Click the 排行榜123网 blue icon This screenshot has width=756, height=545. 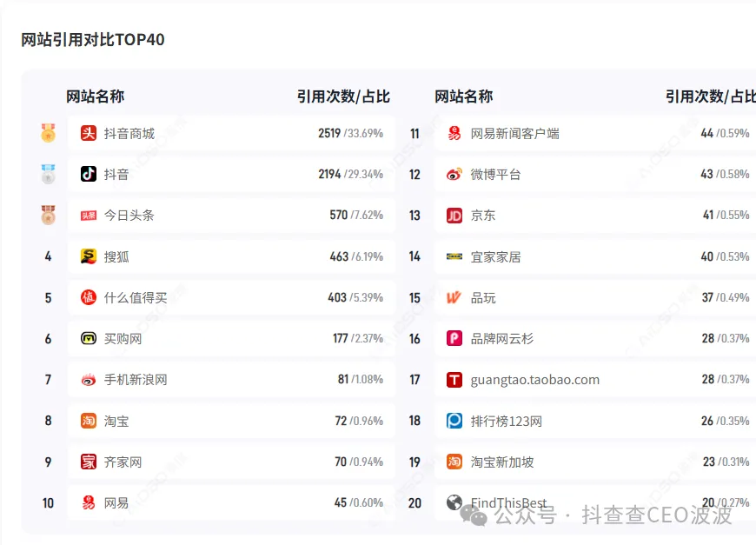click(454, 421)
